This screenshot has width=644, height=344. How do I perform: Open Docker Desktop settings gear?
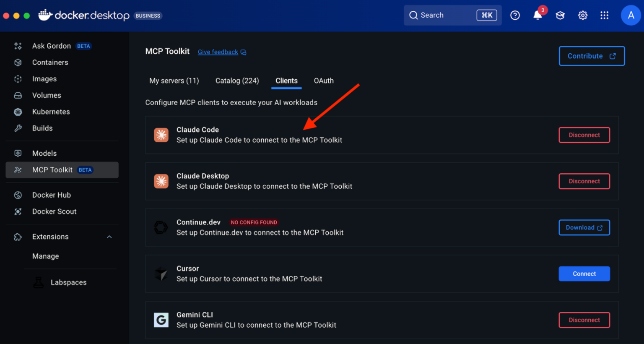tap(583, 15)
